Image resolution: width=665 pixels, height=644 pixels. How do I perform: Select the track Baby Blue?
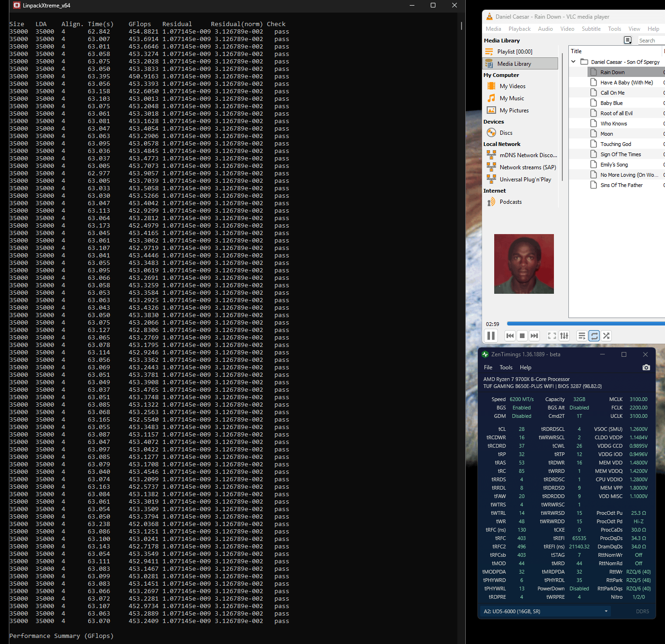pos(611,103)
